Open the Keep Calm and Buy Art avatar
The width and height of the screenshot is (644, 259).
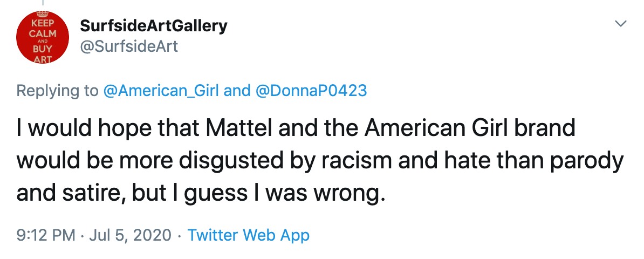pyautogui.click(x=42, y=37)
